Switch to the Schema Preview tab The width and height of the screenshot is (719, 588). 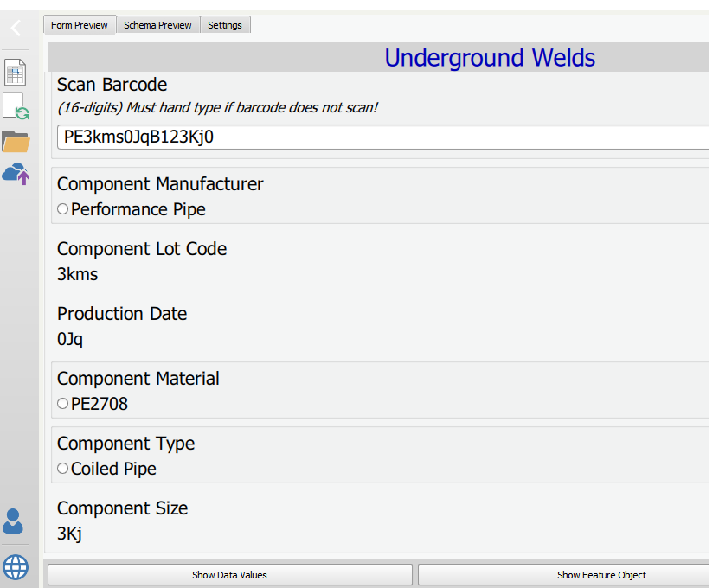[x=157, y=25]
